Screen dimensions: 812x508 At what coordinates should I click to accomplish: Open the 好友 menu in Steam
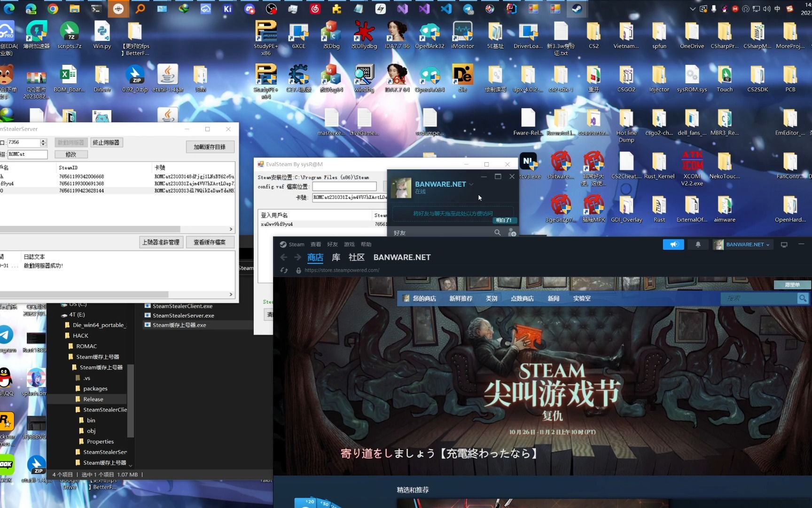333,245
